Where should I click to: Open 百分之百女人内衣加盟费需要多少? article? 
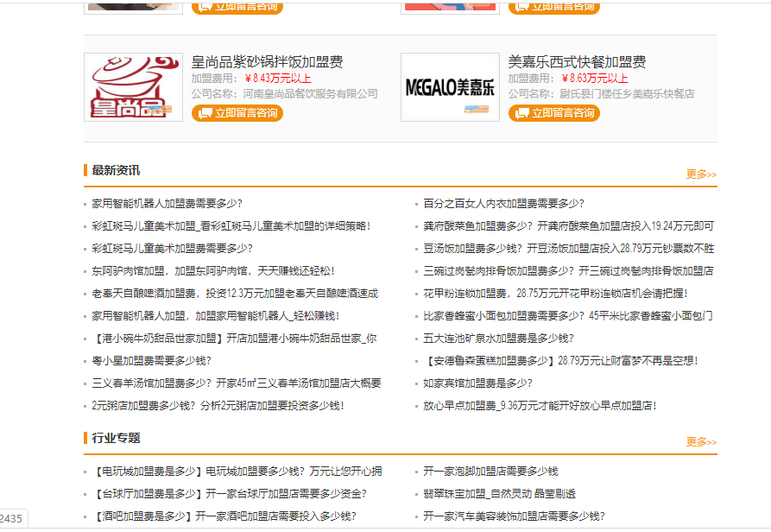503,204
